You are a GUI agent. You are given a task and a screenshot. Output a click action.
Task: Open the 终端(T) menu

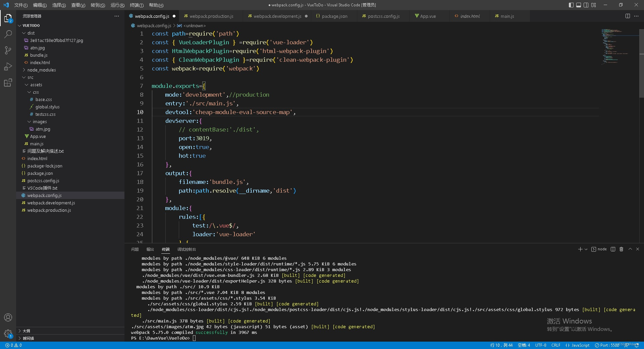tap(137, 5)
